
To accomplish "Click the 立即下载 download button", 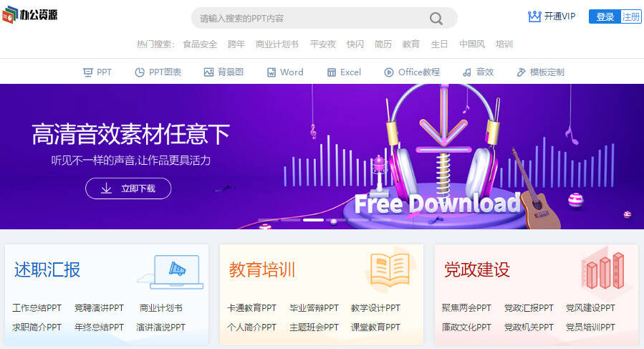I will tap(128, 188).
